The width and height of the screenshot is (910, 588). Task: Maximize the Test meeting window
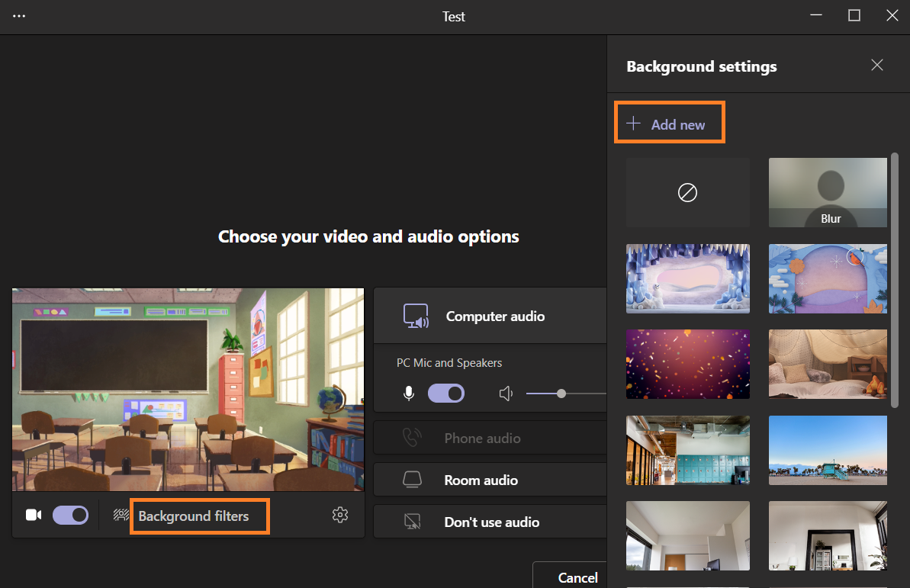click(854, 16)
